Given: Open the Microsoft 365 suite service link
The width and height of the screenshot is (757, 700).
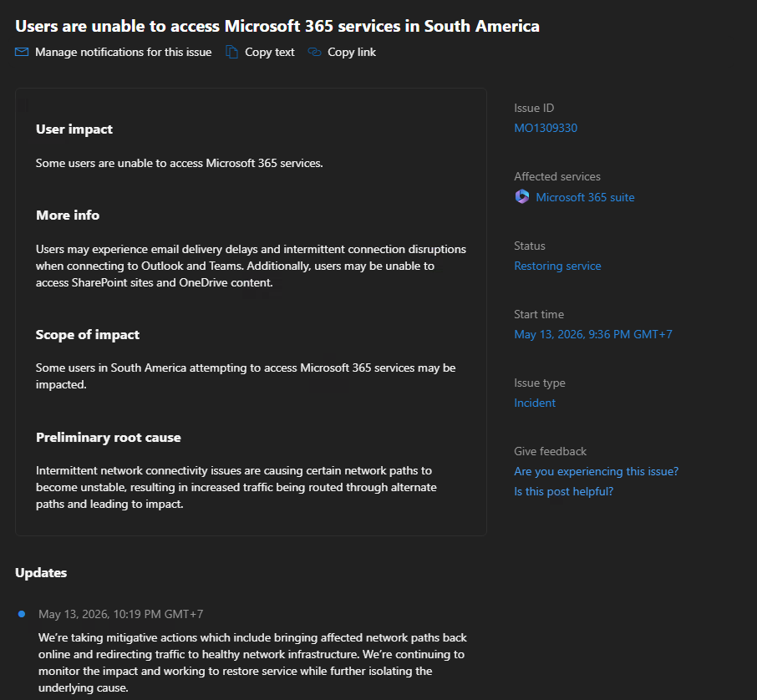Looking at the screenshot, I should 585,197.
